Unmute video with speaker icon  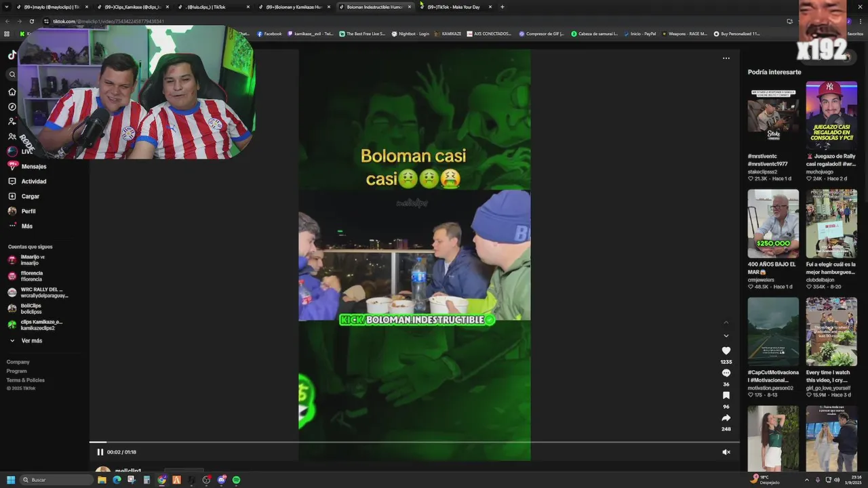click(726, 452)
